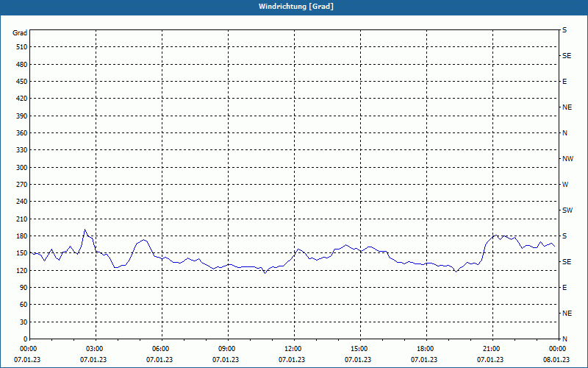The width and height of the screenshot is (588, 368).
Task: Select the Grad unit label on the y-axis
Action: [20, 33]
